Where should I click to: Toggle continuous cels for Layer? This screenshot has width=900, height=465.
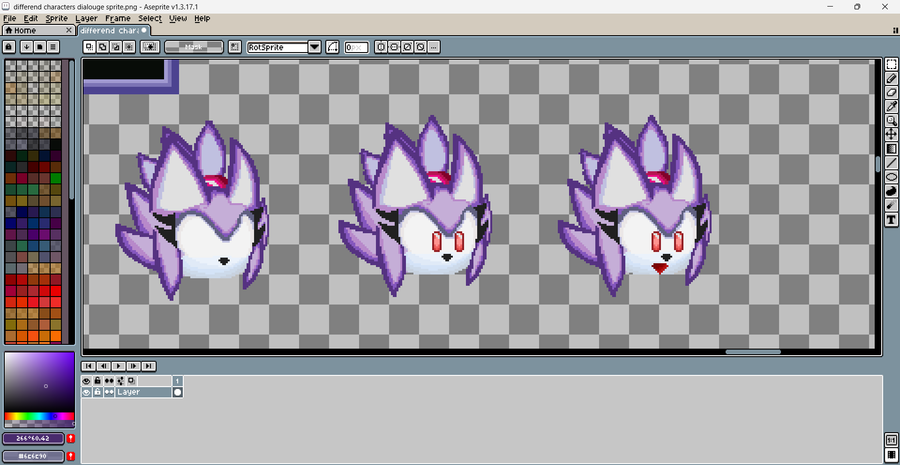109,392
